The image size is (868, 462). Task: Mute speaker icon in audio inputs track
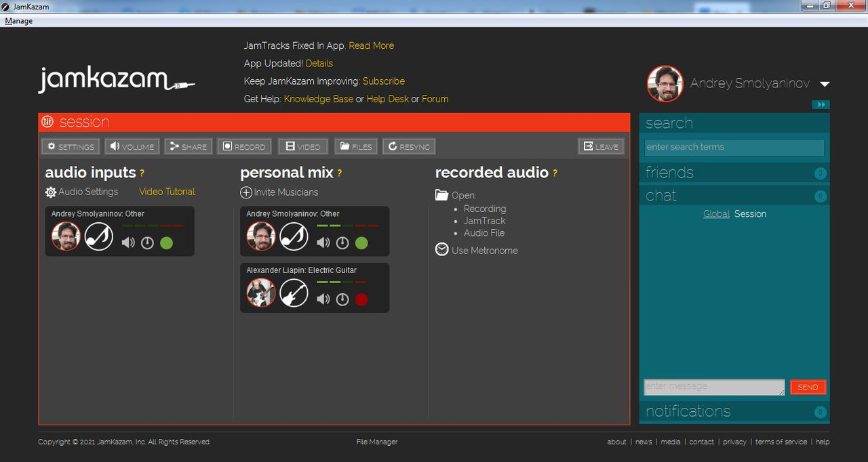[128, 243]
